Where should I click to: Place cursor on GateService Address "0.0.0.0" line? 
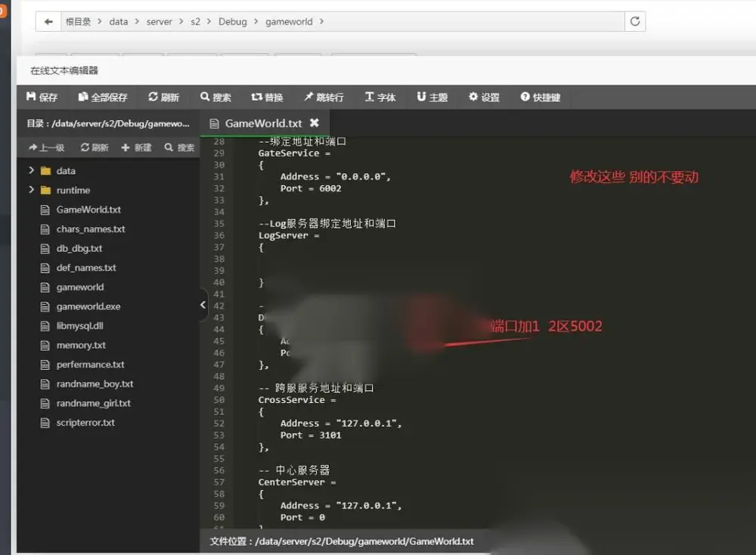tap(336, 176)
